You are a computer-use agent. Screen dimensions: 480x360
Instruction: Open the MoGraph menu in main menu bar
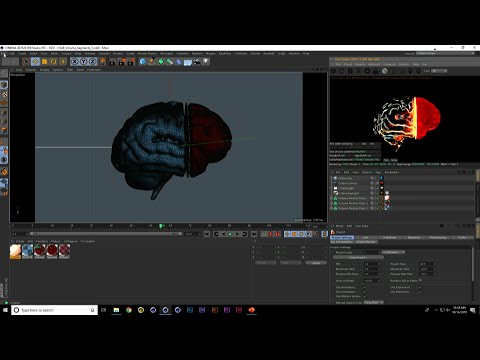tap(166, 53)
